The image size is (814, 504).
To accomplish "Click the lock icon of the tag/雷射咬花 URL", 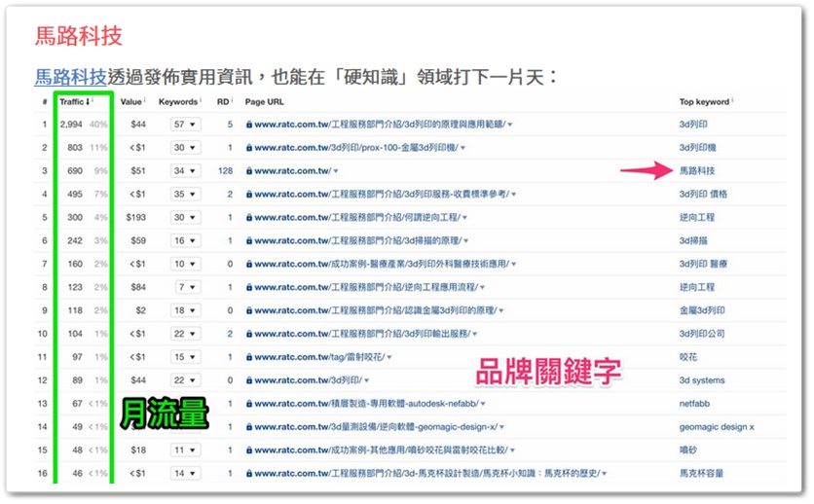I will 249,358.
